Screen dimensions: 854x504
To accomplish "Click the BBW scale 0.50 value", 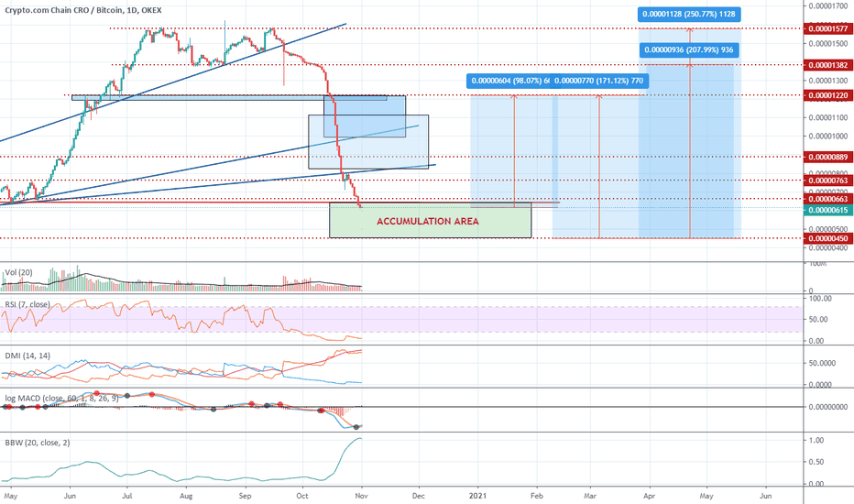I will pos(816,462).
